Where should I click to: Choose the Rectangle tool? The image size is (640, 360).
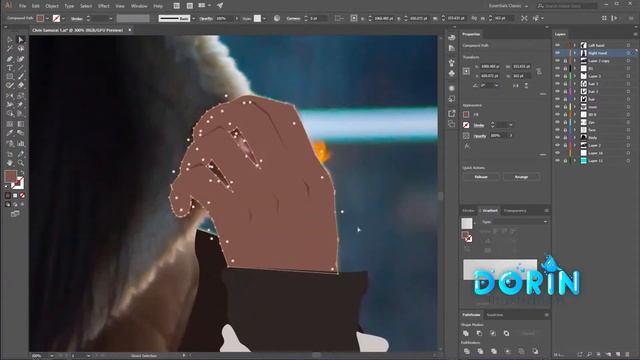10,77
